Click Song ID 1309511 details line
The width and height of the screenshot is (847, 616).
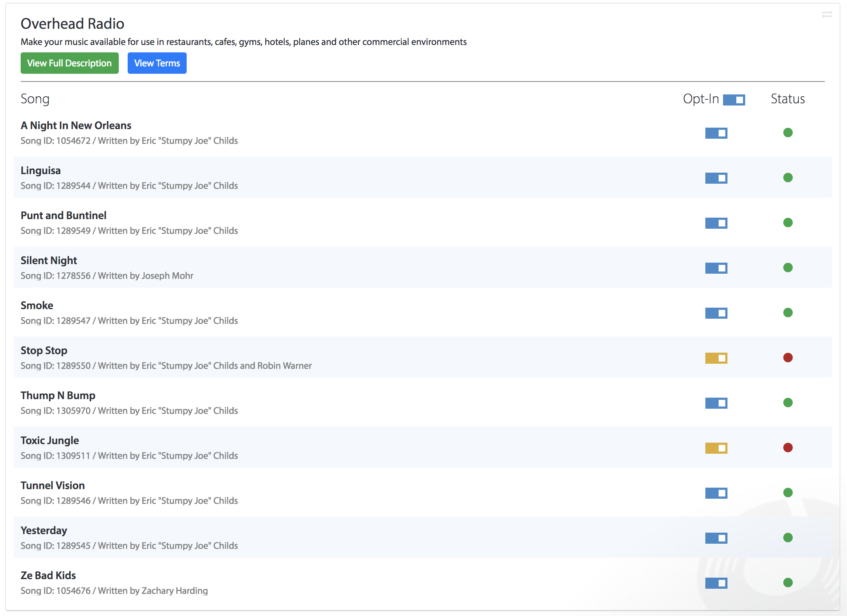click(x=129, y=456)
